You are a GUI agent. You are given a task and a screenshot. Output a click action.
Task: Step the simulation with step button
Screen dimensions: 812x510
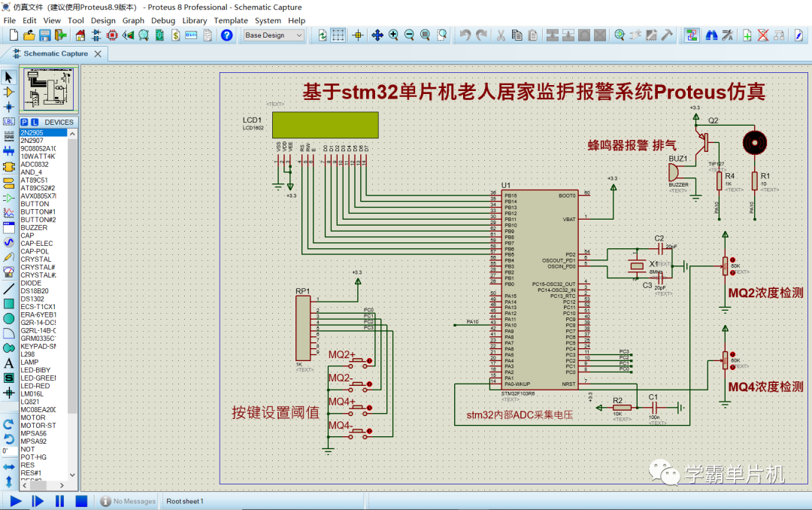38,501
